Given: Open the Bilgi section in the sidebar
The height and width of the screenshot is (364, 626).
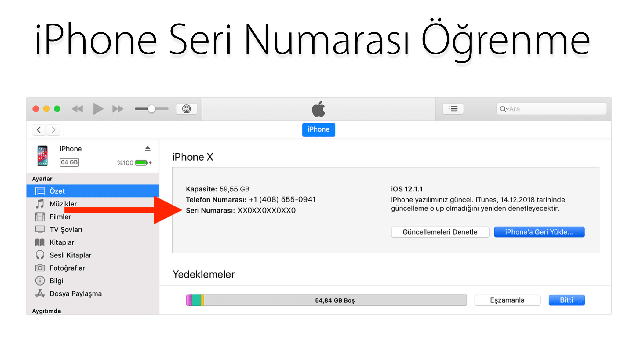Looking at the screenshot, I should tap(57, 281).
